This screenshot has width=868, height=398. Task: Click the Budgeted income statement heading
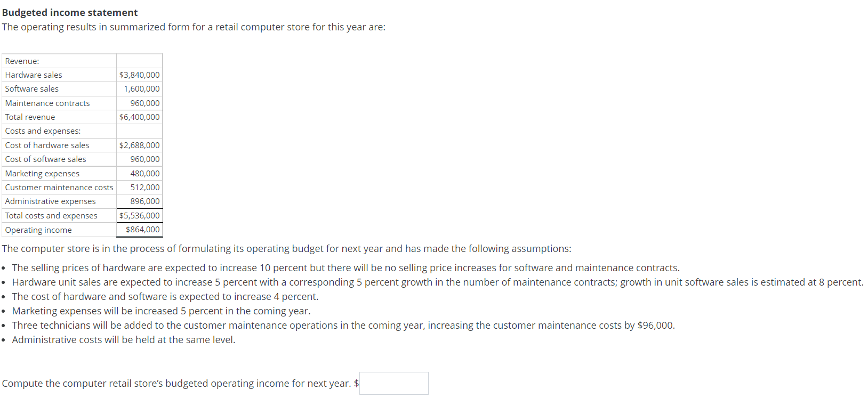click(x=69, y=12)
